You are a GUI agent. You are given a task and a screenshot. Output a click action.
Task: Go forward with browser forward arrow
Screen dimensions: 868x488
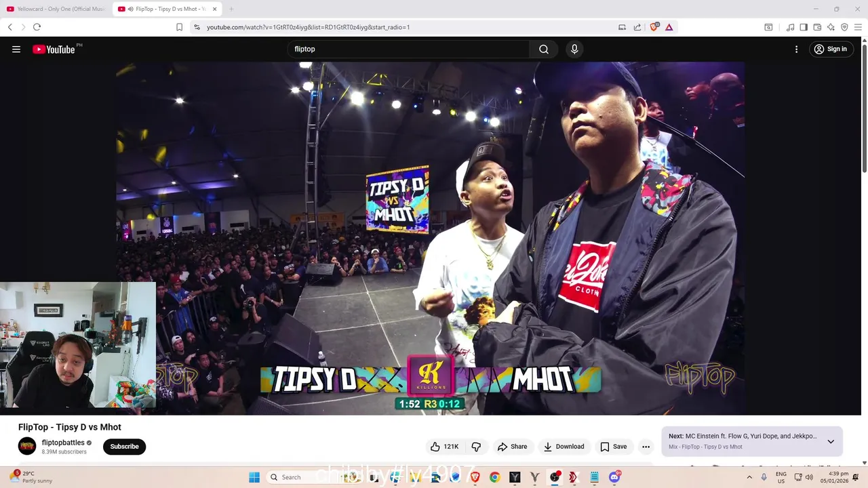(x=23, y=27)
